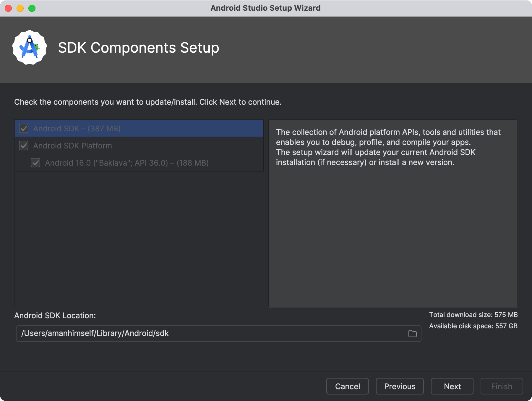Select the Android SDK Platform row
This screenshot has width=532, height=401.
pyautogui.click(x=118, y=145)
